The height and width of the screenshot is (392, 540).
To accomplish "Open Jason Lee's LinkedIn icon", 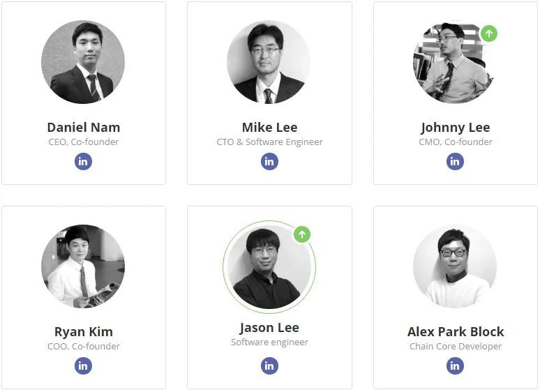I will [269, 365].
